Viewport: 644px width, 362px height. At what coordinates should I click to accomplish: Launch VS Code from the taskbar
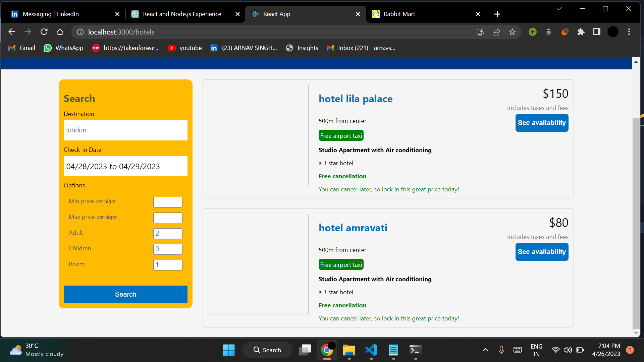click(371, 350)
